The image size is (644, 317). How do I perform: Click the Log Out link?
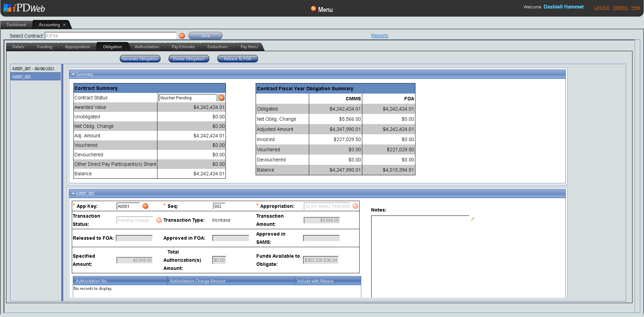click(x=601, y=7)
